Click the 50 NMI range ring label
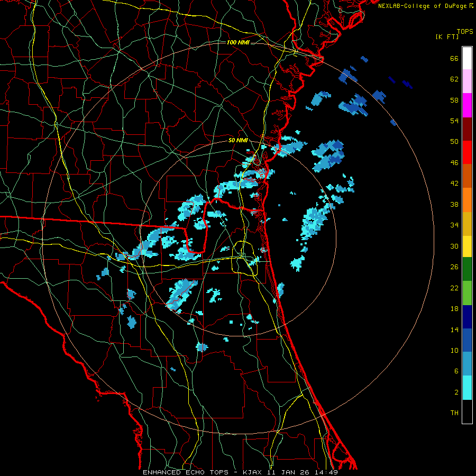This screenshot has width=476, height=476. pos(238,140)
